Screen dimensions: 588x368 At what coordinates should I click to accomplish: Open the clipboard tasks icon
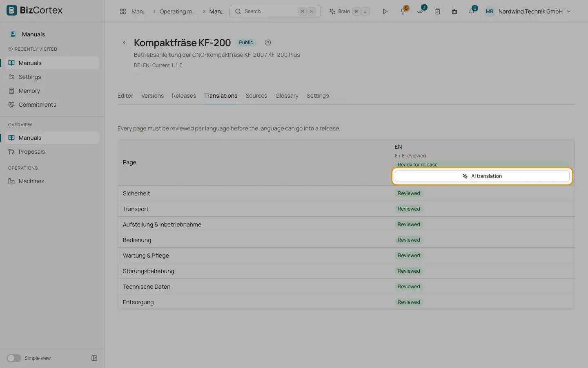[x=437, y=11]
